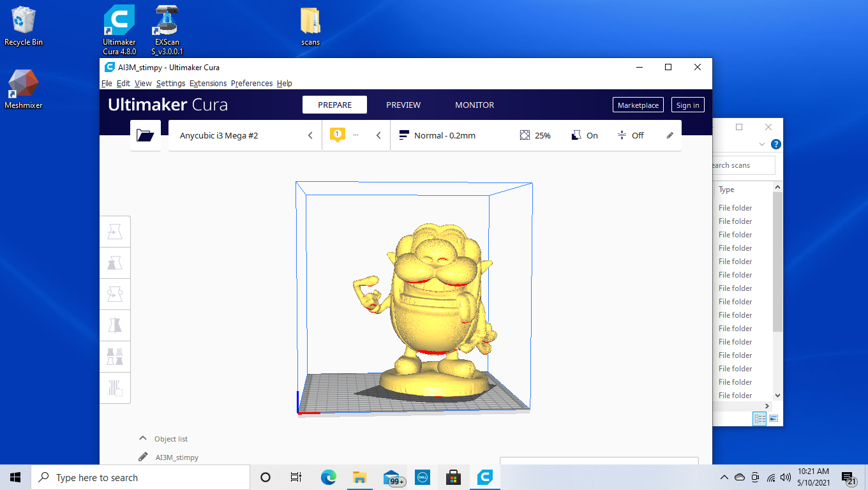Expand the Anycubic i3 Mega #2 printer selector

pos(245,135)
